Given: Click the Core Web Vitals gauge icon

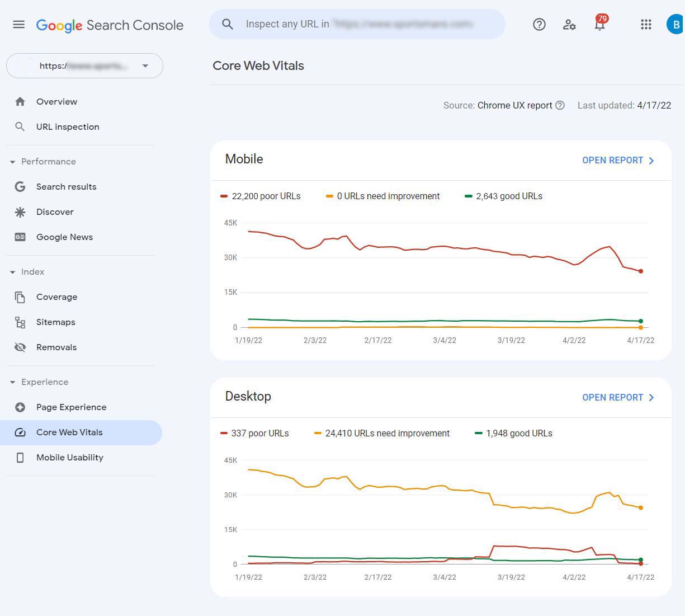Looking at the screenshot, I should 20,432.
